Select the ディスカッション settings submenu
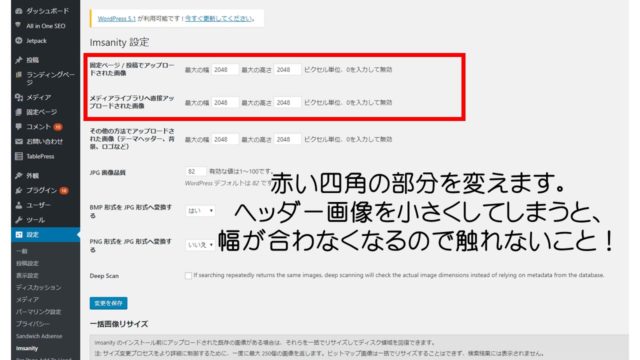The image size is (640, 360). pos(38,287)
